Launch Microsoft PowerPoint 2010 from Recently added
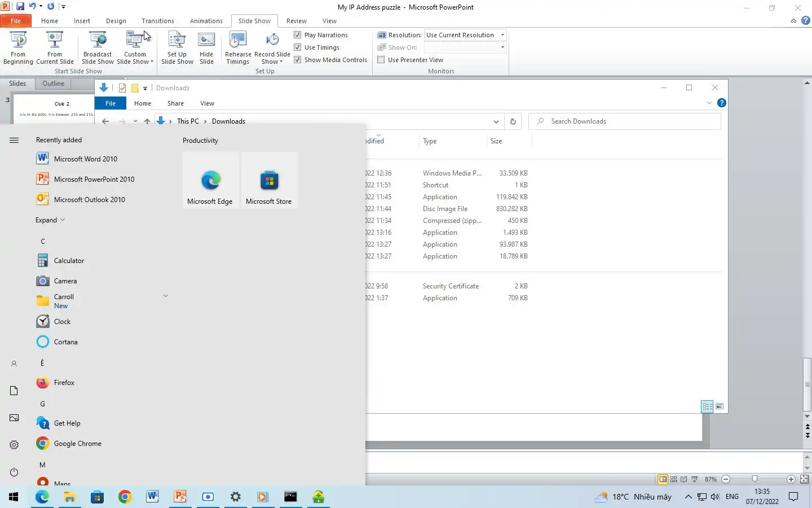This screenshot has width=812, height=508. (x=94, y=179)
